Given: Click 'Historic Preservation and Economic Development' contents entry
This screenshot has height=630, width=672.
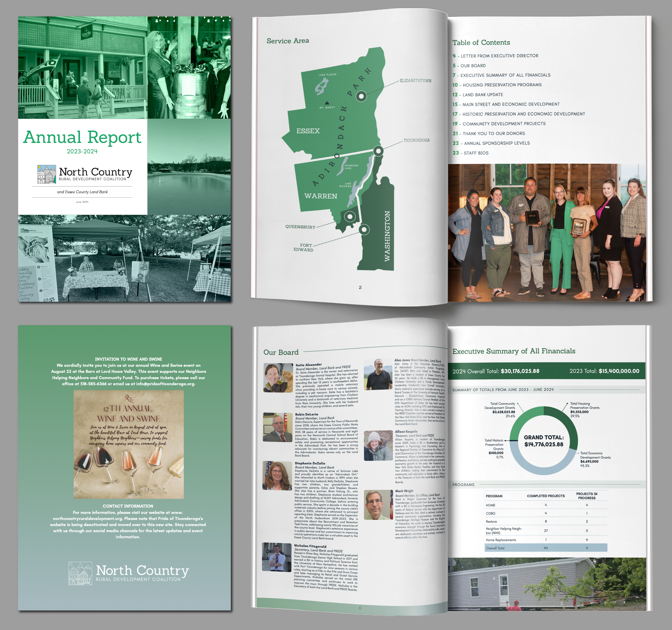Looking at the screenshot, I should point(518,114).
